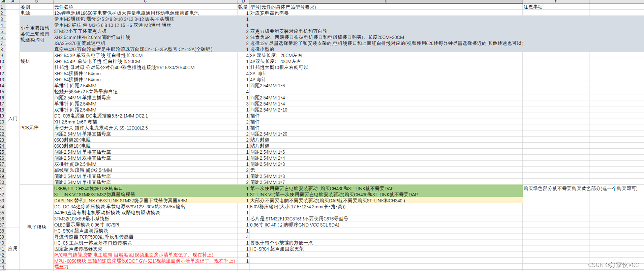Select the 常用M3 铜柱包 cell
Viewport: 644px width, 271px height.
point(145,25)
